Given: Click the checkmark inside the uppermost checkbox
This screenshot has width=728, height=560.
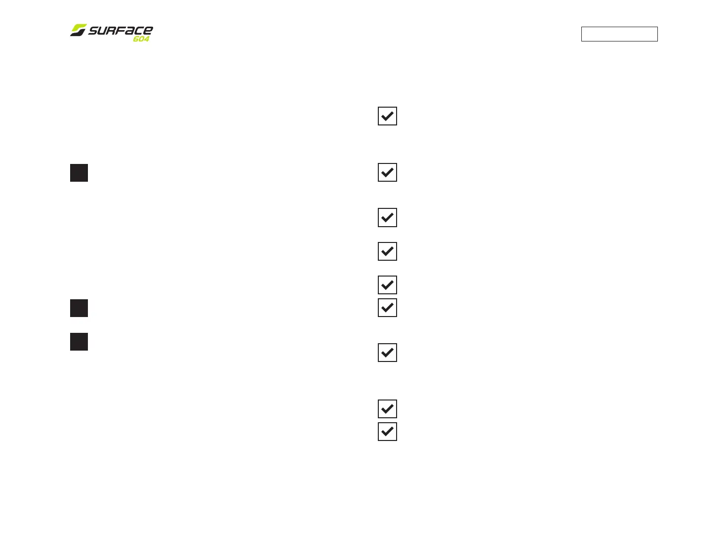Looking at the screenshot, I should (x=388, y=116).
